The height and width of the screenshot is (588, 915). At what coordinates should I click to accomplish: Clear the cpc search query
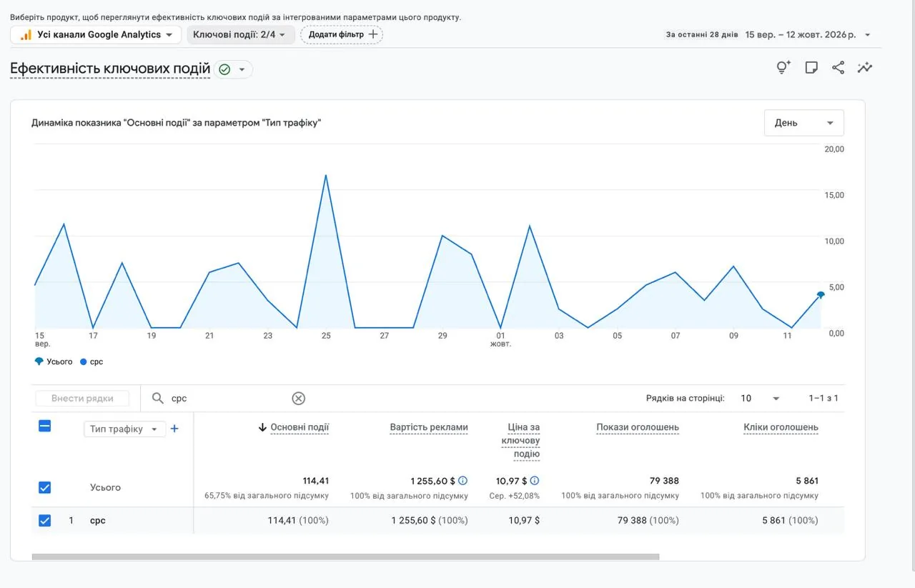click(299, 398)
